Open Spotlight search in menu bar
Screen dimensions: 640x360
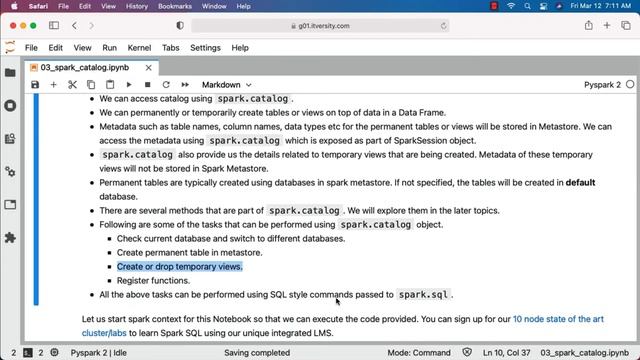click(x=527, y=6)
